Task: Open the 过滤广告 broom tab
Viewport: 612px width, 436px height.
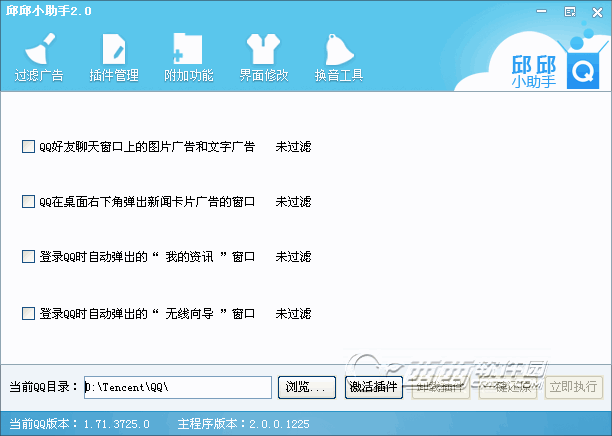Action: tap(39, 58)
